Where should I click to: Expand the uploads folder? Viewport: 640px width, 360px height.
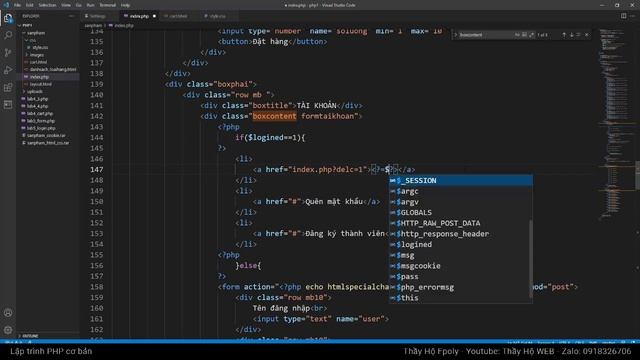(x=24, y=91)
